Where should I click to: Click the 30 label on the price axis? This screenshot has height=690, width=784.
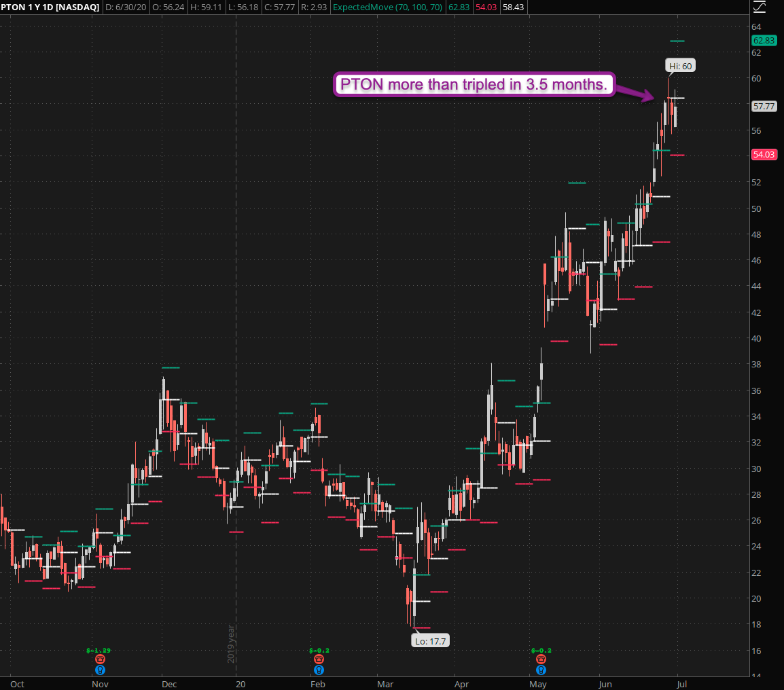756,469
